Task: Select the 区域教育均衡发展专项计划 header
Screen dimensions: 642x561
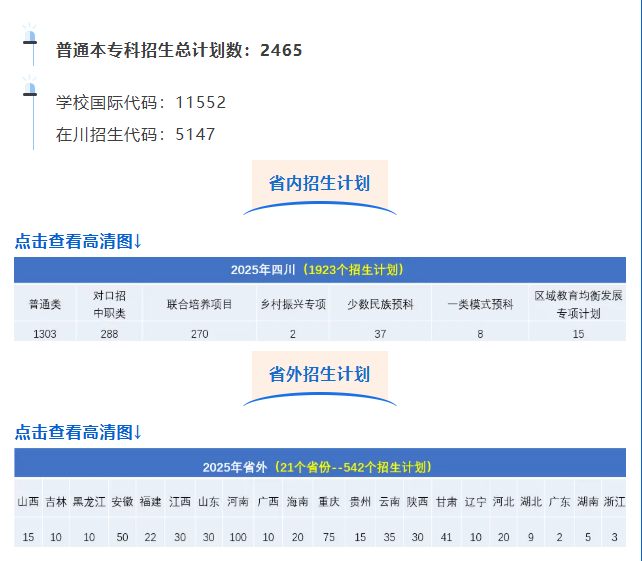Action: tap(578, 304)
